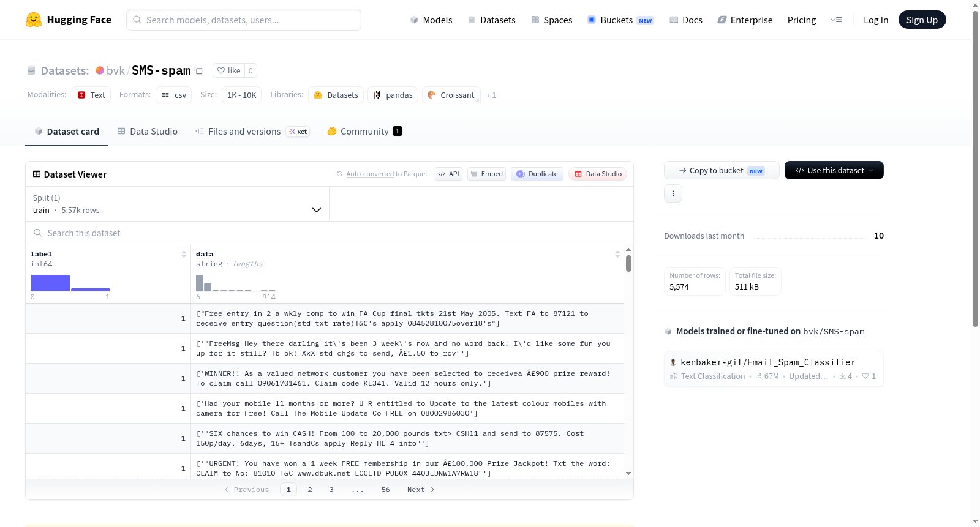Screen dimensions: 980x527
Task: Open the pandas library tag
Action: pyautogui.click(x=393, y=95)
